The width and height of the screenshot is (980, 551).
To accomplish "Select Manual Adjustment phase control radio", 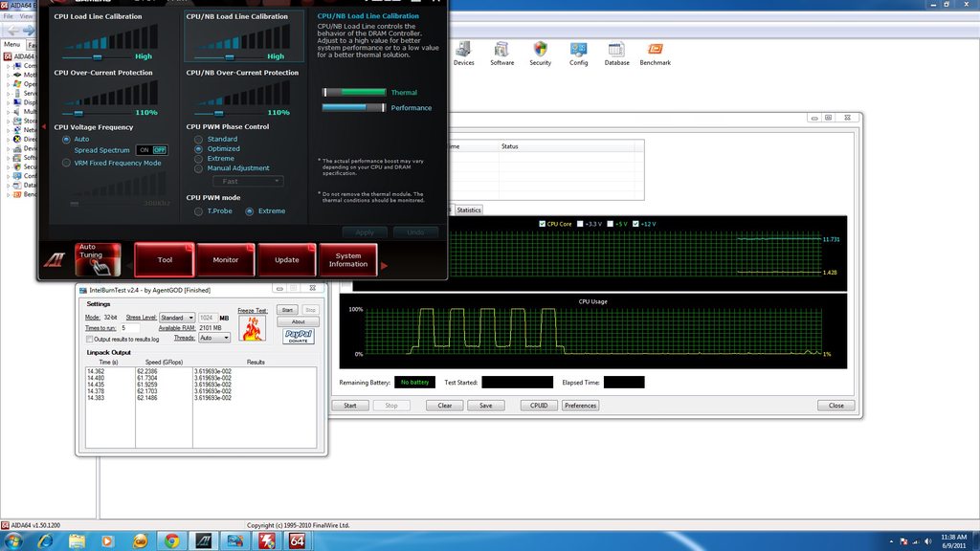I will [x=198, y=168].
